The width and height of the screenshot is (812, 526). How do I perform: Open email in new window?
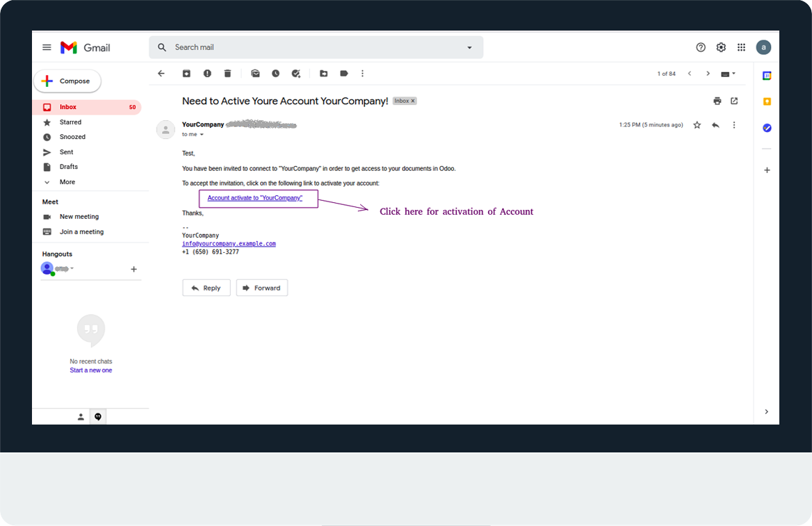pos(734,101)
